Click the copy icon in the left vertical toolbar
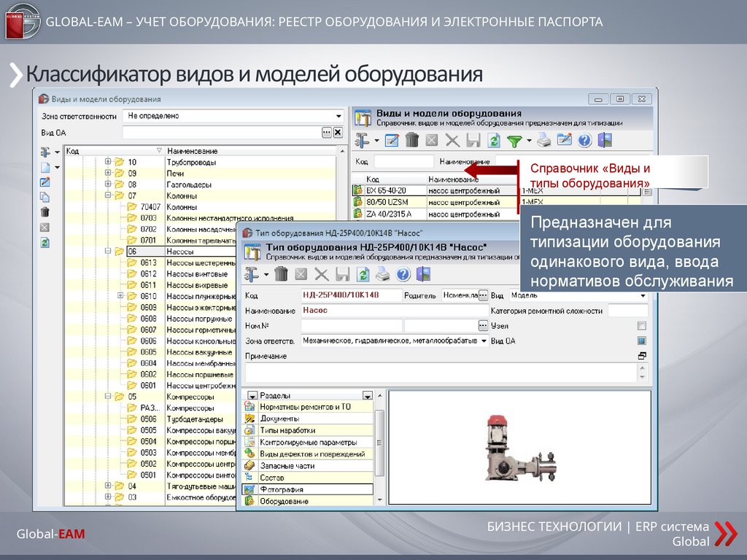This screenshot has width=747, height=560. tap(44, 197)
